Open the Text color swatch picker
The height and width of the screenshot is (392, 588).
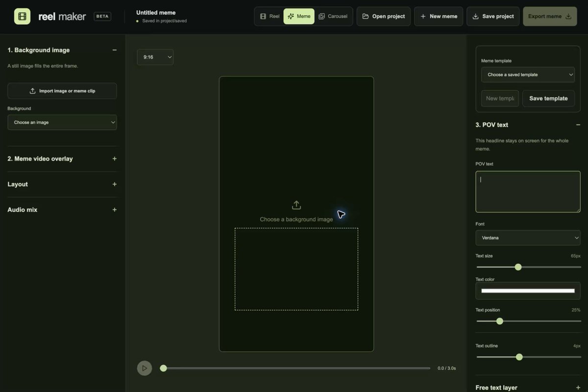pos(528,290)
